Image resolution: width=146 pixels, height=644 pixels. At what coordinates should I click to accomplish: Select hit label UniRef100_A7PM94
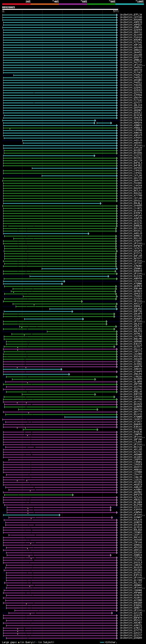click(131, 95)
